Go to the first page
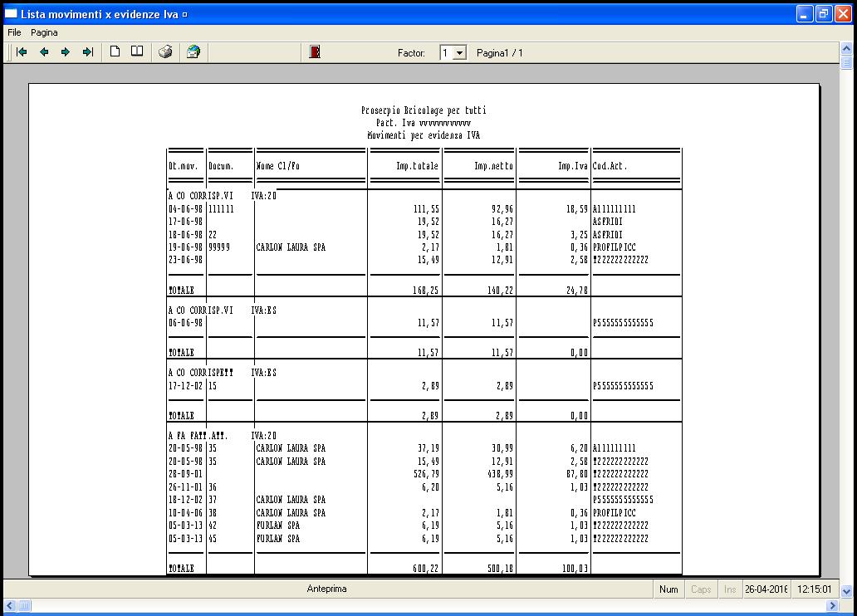Image resolution: width=857 pixels, height=616 pixels. click(22, 52)
